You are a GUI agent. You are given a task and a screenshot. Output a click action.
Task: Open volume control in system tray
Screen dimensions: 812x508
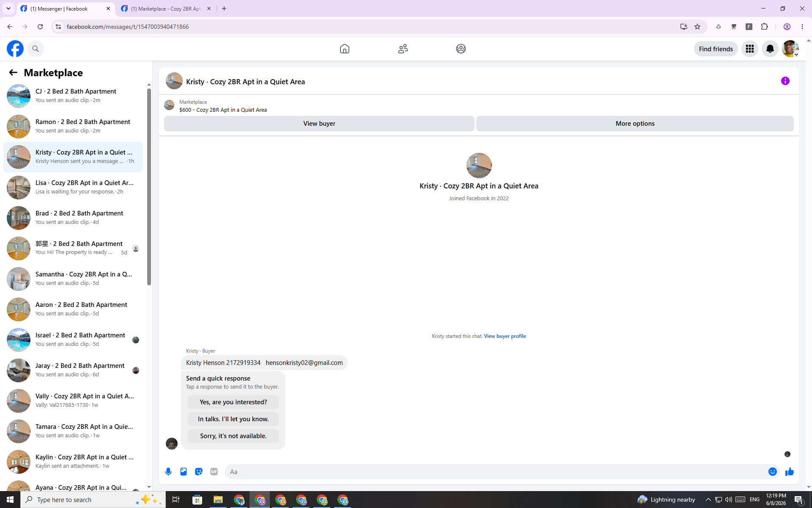point(729,500)
